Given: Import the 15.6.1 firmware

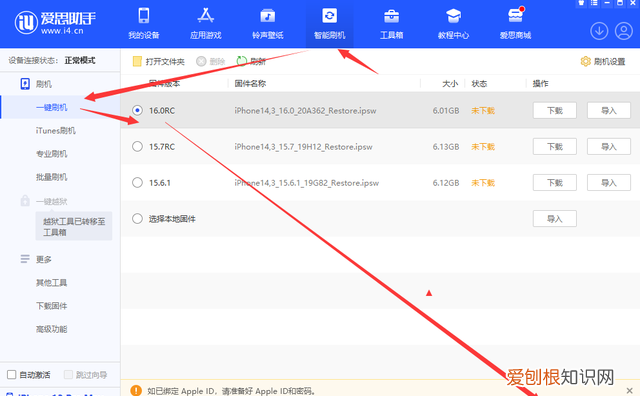Looking at the screenshot, I should [609, 182].
